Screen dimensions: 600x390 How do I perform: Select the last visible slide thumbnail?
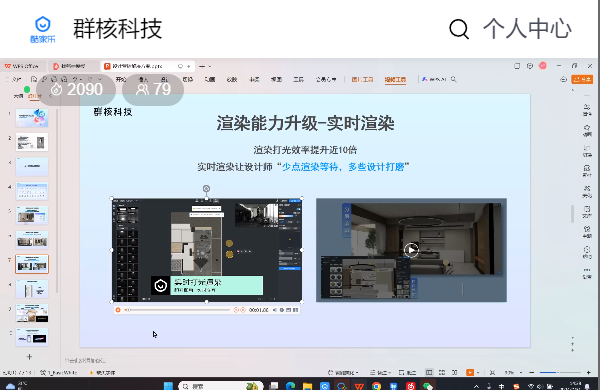click(x=32, y=337)
